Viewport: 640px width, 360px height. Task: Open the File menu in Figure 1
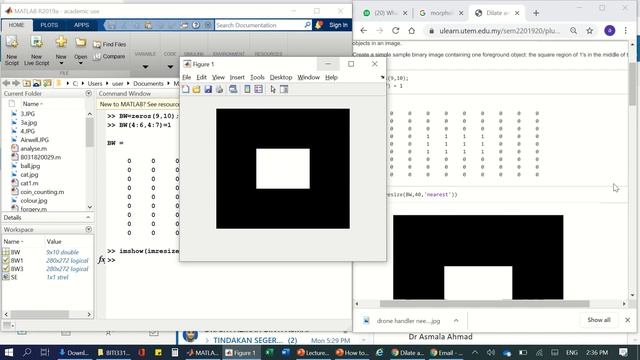coord(187,77)
